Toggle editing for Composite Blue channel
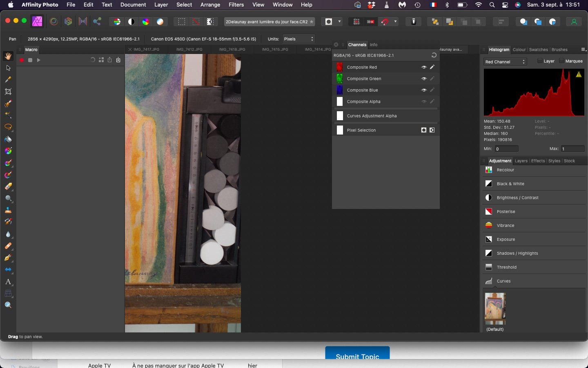The width and height of the screenshot is (588, 368). coord(432,90)
